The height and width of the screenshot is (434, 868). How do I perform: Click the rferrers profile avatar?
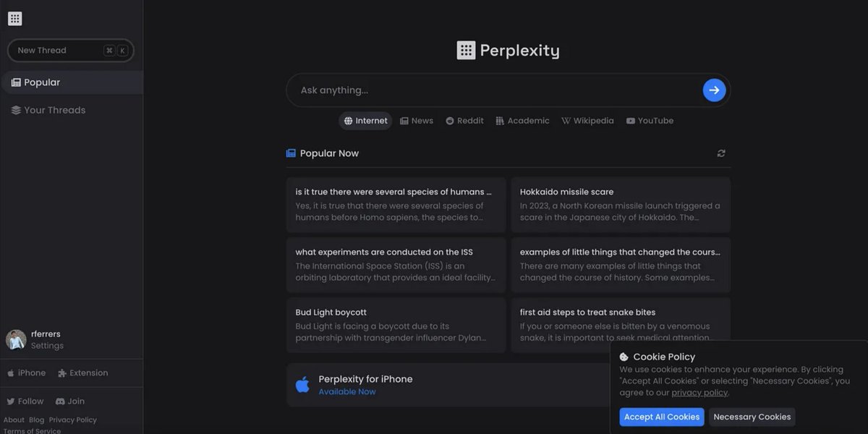(x=16, y=340)
